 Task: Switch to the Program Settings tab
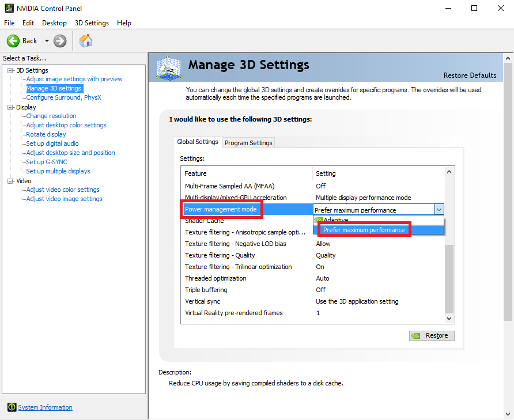248,143
